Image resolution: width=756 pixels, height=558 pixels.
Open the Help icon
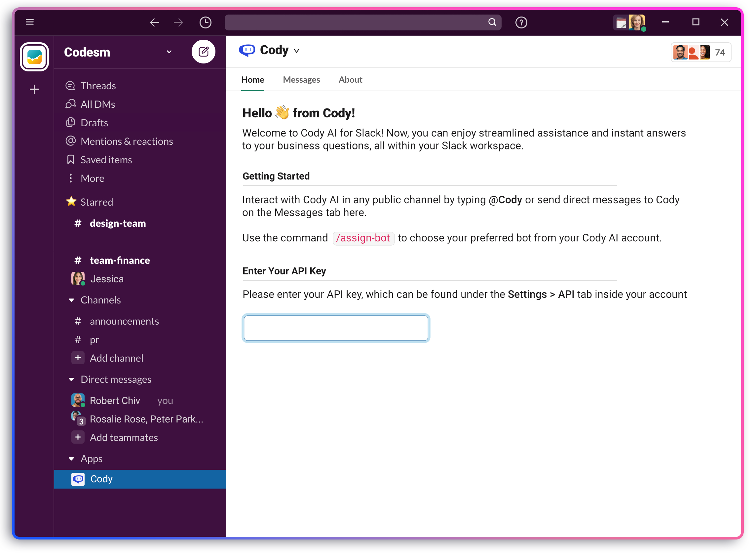pos(521,22)
